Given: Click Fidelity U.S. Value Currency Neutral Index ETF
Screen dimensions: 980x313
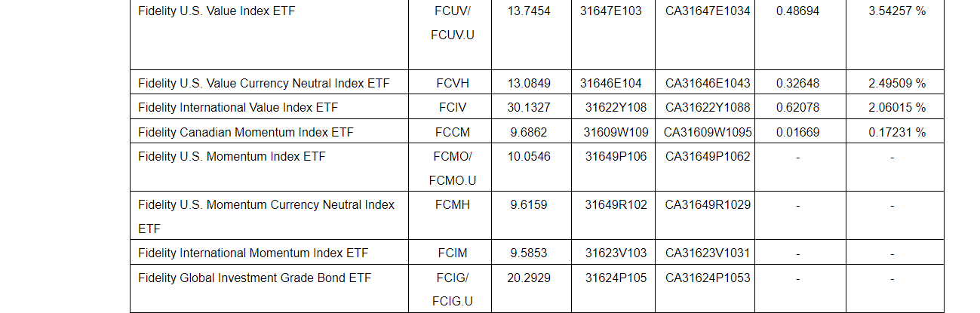Looking at the screenshot, I should tap(263, 83).
